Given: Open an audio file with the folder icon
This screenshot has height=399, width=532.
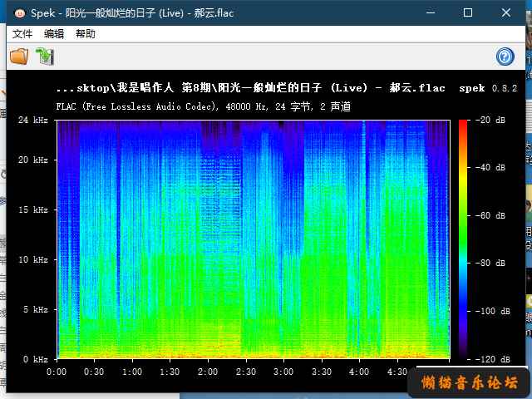Looking at the screenshot, I should (x=19, y=56).
